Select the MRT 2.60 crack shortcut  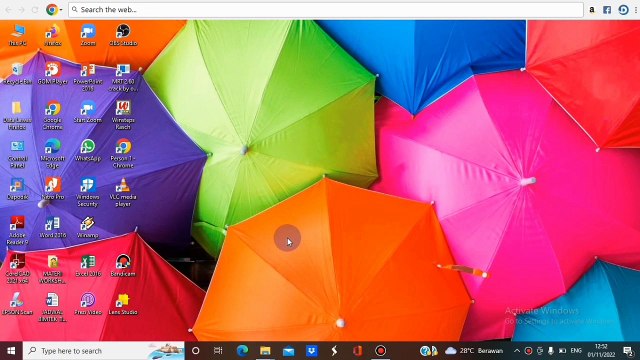tap(123, 77)
